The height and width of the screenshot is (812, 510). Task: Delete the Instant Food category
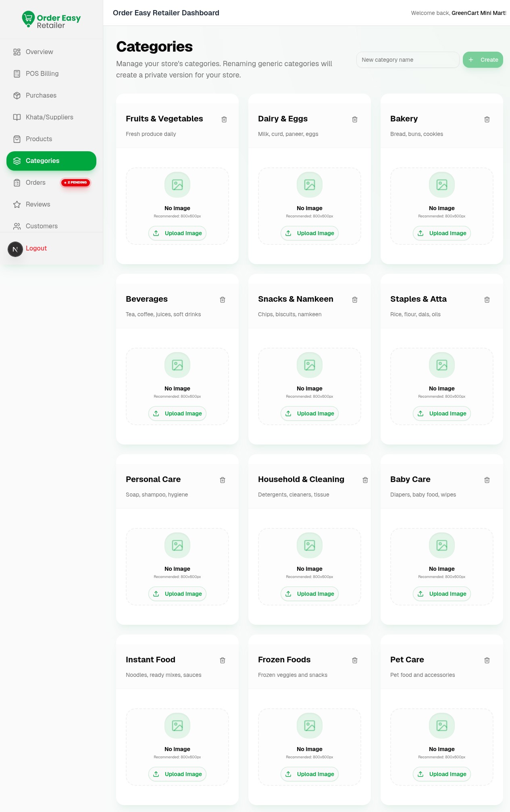click(x=223, y=660)
